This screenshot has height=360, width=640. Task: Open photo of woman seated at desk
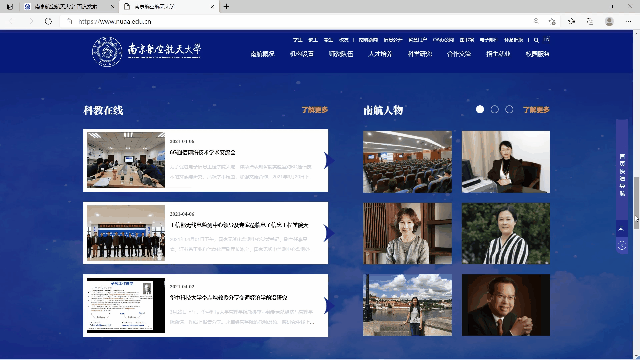coord(506,162)
